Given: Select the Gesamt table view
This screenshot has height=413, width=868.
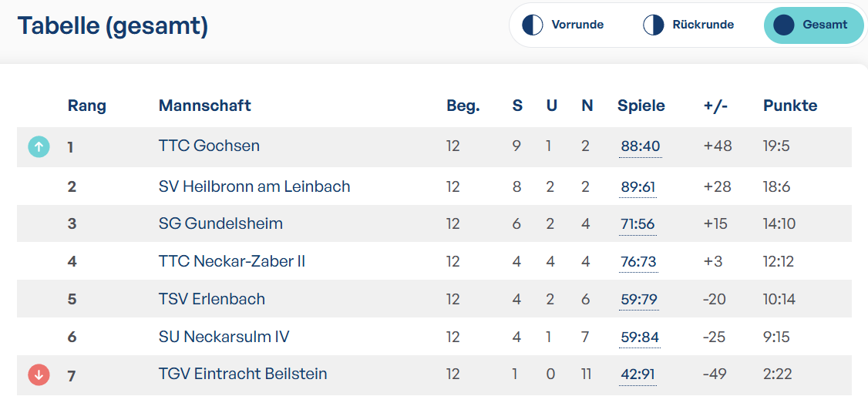Looking at the screenshot, I should coord(812,25).
